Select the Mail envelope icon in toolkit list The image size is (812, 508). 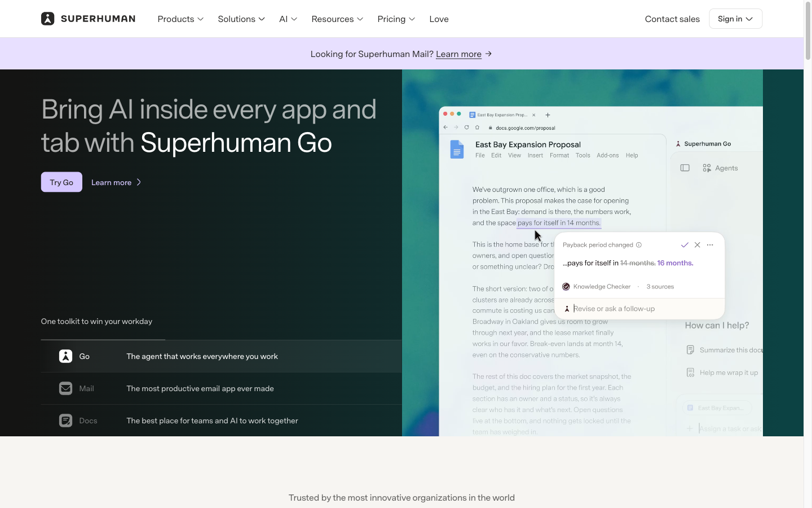click(65, 388)
